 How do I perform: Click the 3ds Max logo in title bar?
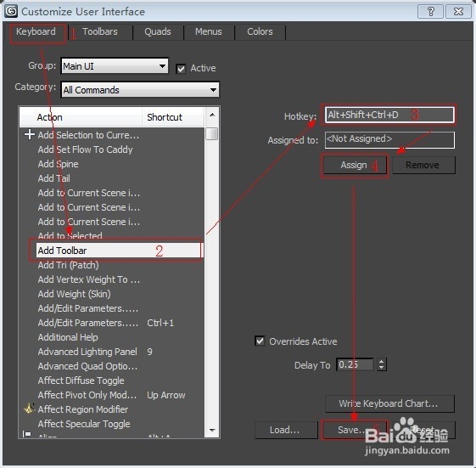pyautogui.click(x=11, y=12)
